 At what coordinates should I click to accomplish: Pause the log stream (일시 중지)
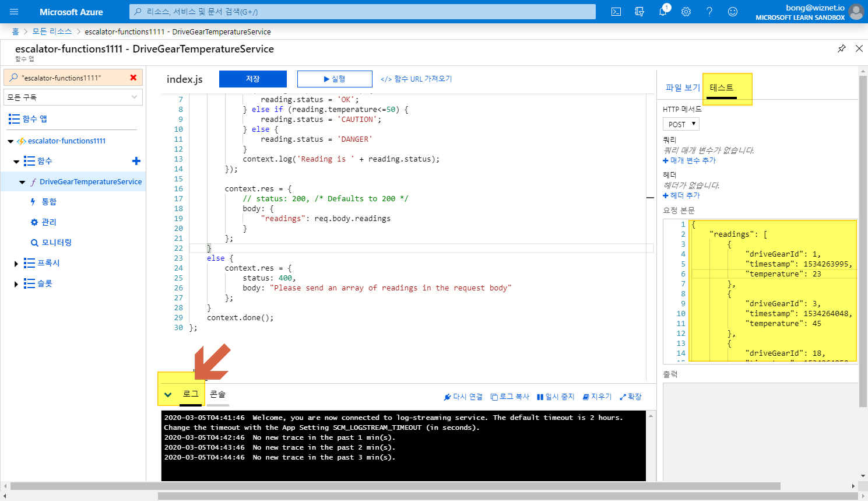pyautogui.click(x=556, y=397)
